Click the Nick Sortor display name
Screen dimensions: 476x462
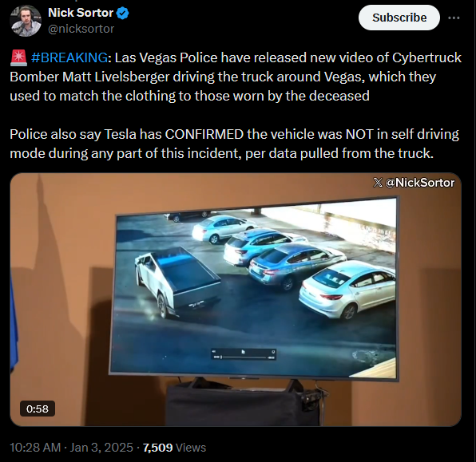[x=81, y=13]
